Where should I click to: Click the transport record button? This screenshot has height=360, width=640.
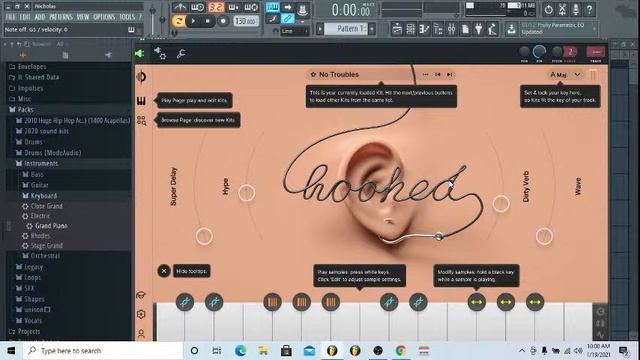click(x=223, y=21)
